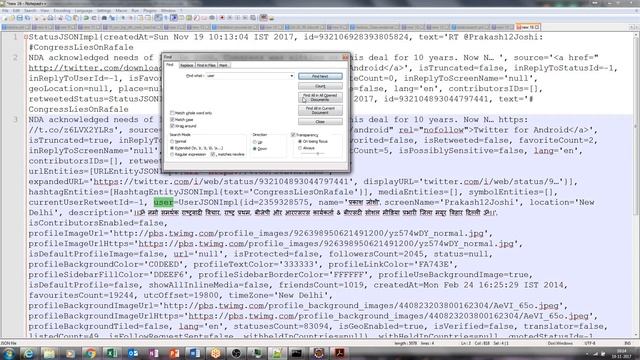The height and width of the screenshot is (360, 640).
Task: Open Excel from the taskbar
Action: (x=112, y=353)
